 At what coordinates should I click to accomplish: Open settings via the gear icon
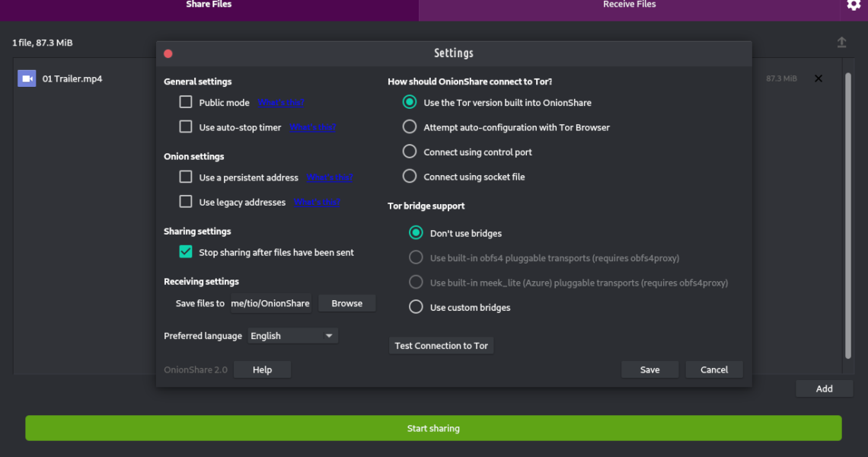point(854,5)
